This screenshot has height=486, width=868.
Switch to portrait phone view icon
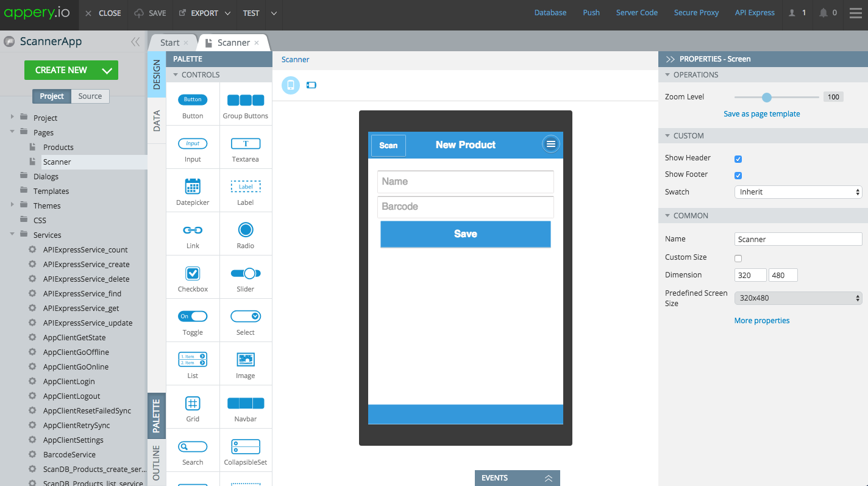point(291,85)
